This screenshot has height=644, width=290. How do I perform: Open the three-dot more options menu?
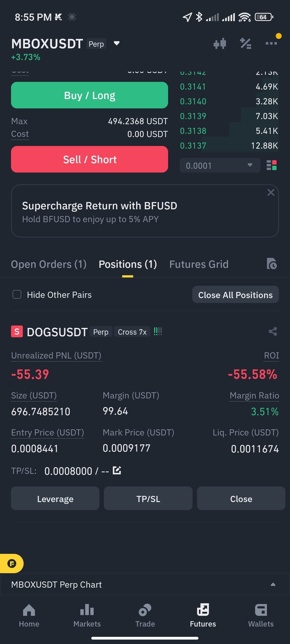point(271,43)
